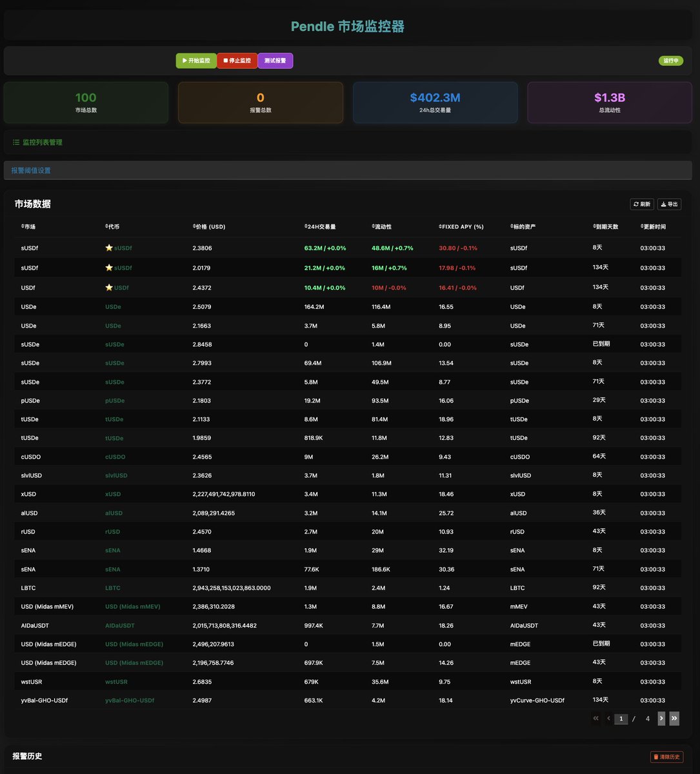Sort by 更新时间 column header
700x774 pixels.
point(653,227)
